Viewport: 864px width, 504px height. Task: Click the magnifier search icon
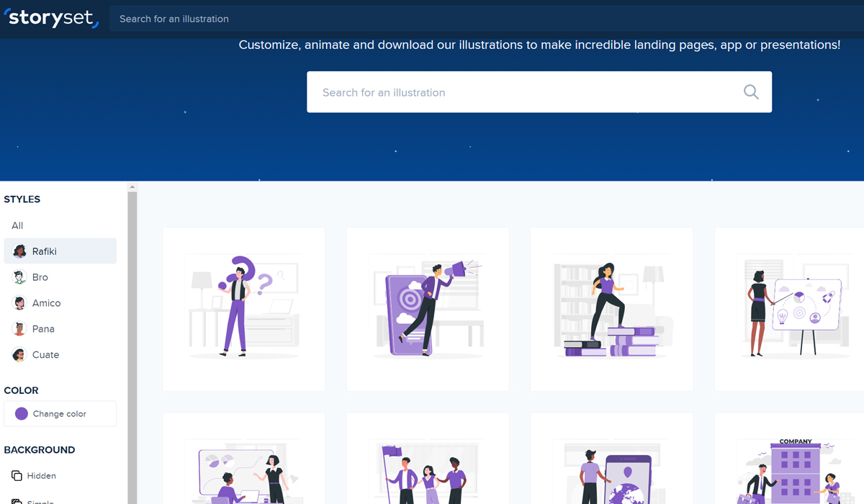point(751,92)
